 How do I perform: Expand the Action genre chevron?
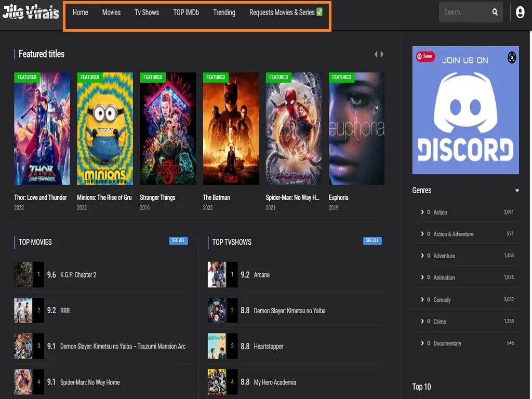[x=422, y=212]
